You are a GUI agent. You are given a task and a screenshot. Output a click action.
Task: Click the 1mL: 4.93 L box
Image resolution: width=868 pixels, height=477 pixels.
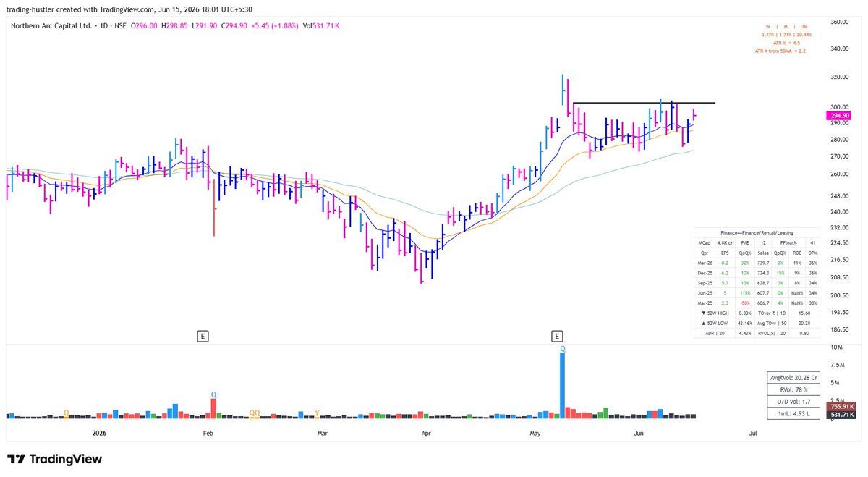tap(795, 413)
